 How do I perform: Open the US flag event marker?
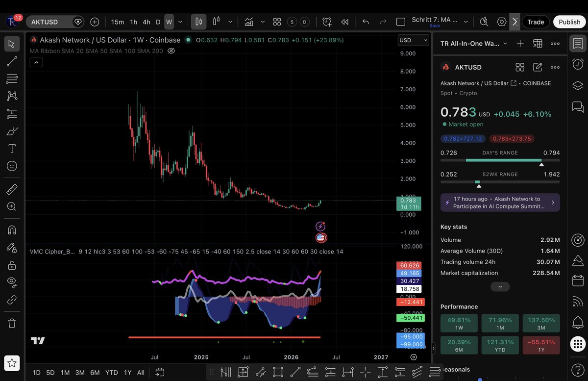click(321, 238)
